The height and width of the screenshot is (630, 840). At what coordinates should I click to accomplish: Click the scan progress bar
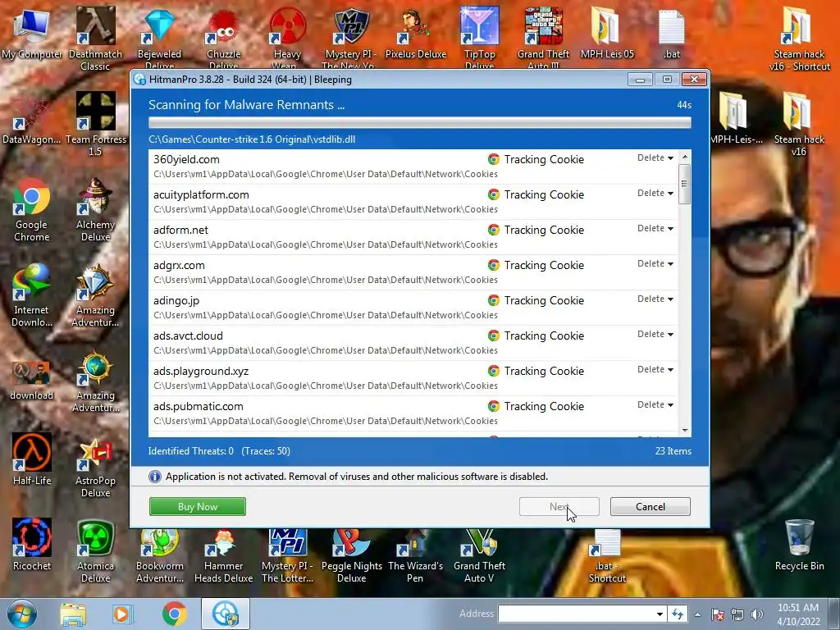[x=419, y=123]
